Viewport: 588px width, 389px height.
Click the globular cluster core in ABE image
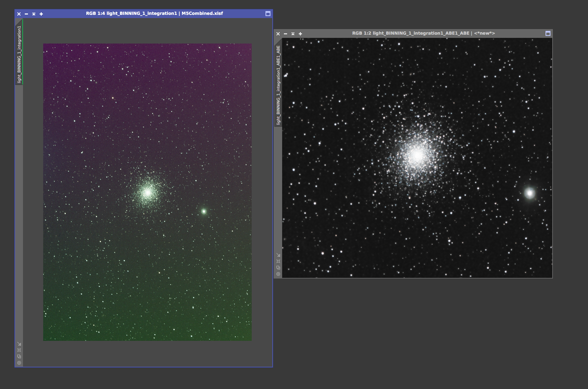click(417, 155)
